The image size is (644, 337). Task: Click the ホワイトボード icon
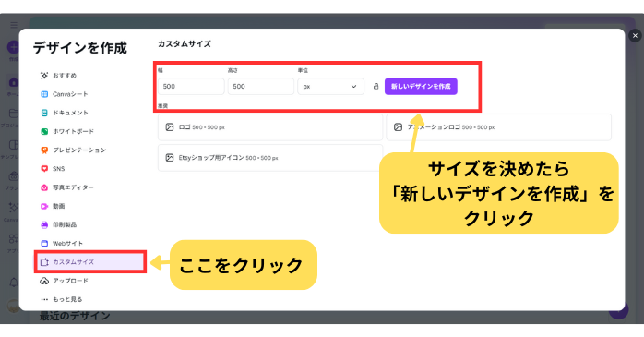point(44,131)
